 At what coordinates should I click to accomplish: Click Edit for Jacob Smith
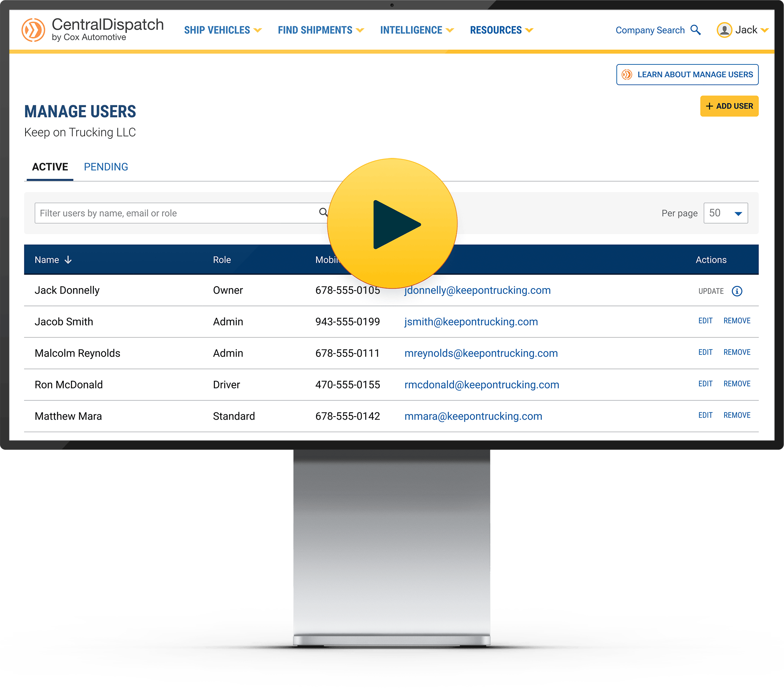(x=705, y=321)
